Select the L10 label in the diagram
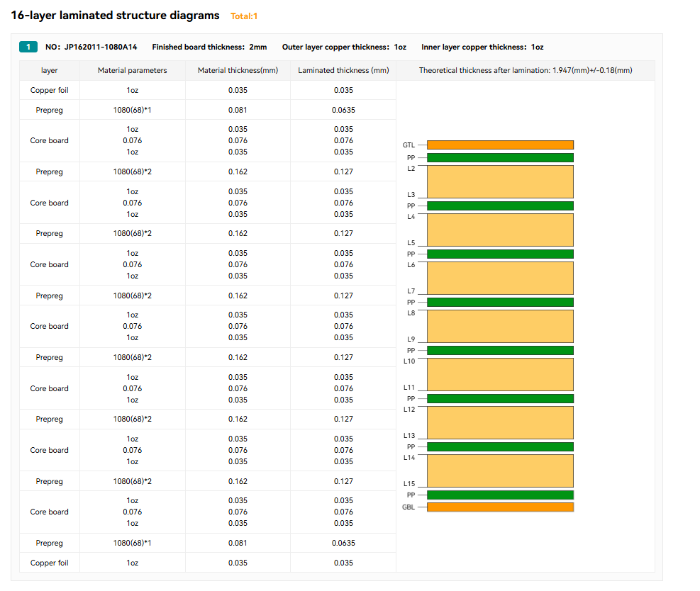Image resolution: width=700 pixels, height=591 pixels. click(409, 361)
